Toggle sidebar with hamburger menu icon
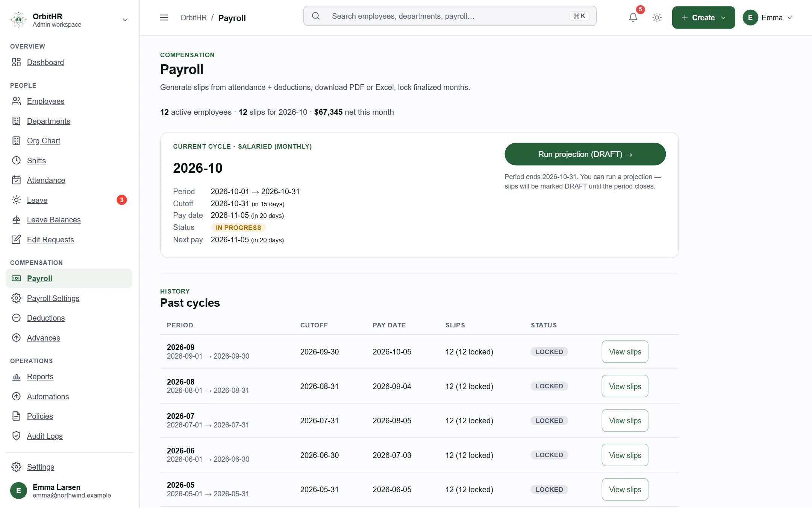The height and width of the screenshot is (508, 812). coord(164,17)
